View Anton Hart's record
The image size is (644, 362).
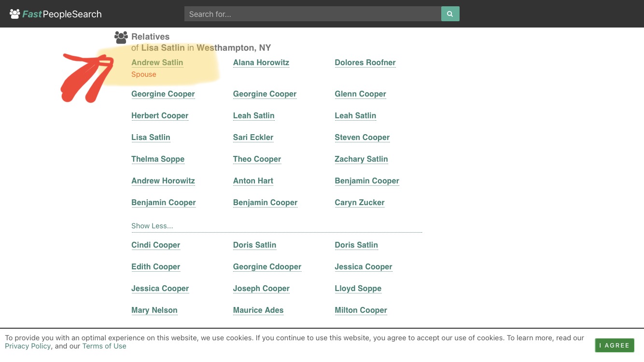[253, 181]
